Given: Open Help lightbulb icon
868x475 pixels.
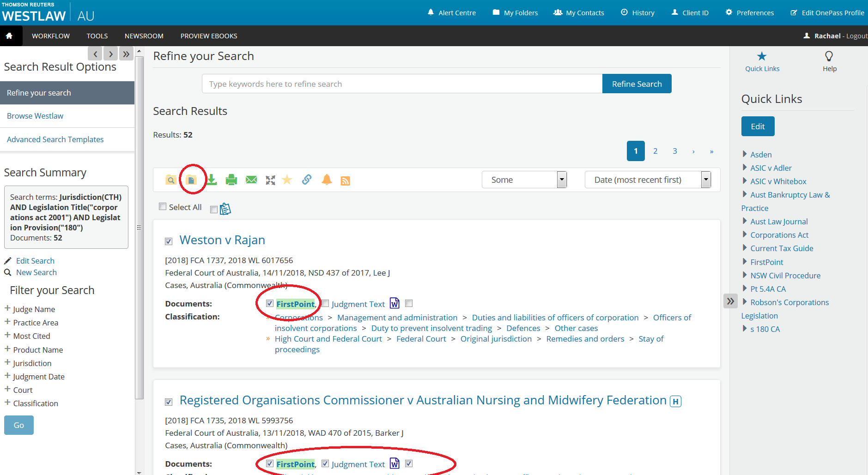Looking at the screenshot, I should (x=829, y=57).
